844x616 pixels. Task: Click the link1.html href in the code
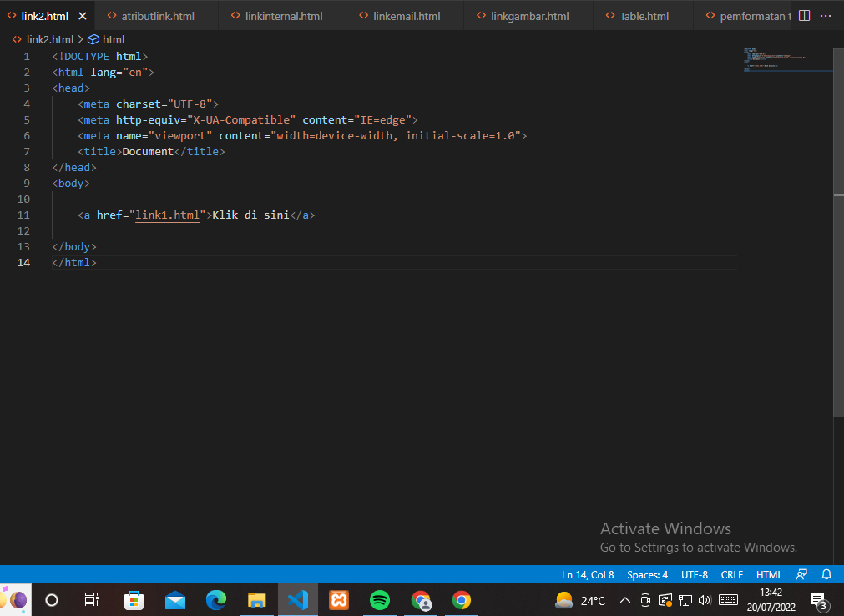[167, 215]
